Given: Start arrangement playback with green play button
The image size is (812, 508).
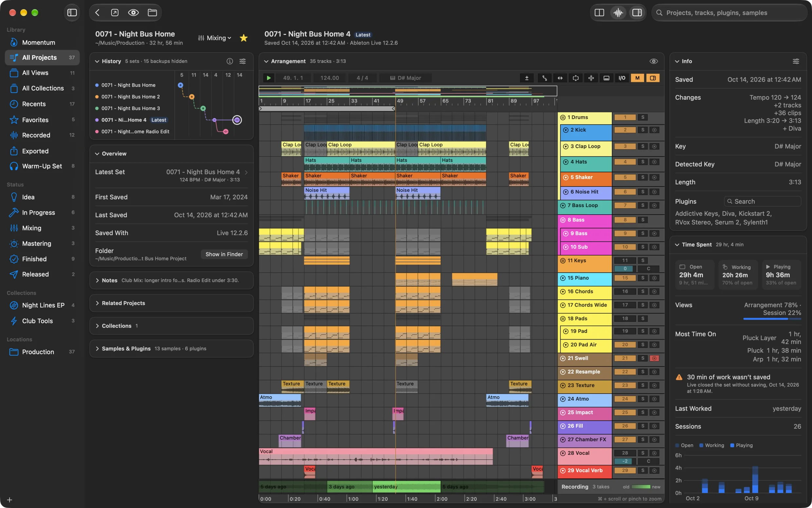Looking at the screenshot, I should coord(268,78).
